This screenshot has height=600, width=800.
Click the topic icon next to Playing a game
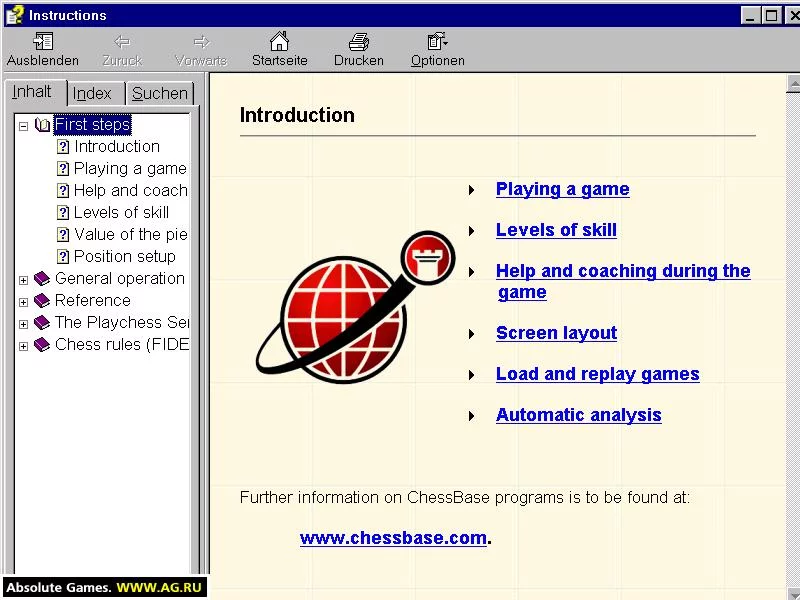point(63,169)
